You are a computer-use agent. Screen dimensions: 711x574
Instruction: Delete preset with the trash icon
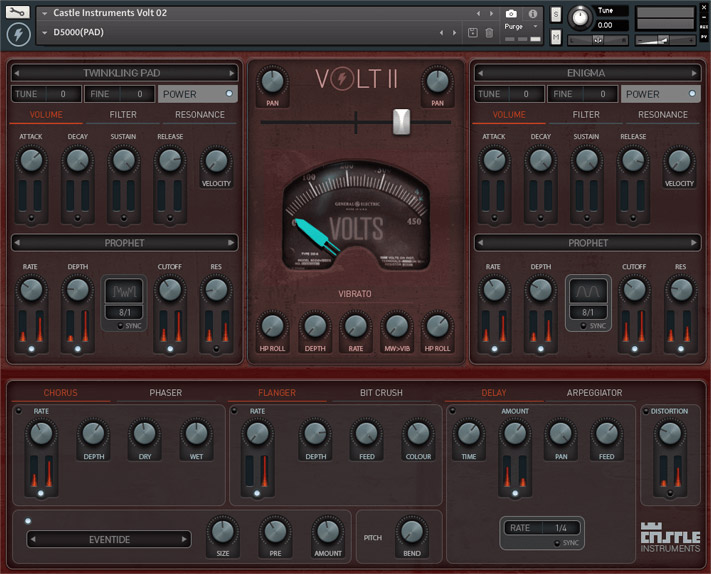click(489, 33)
